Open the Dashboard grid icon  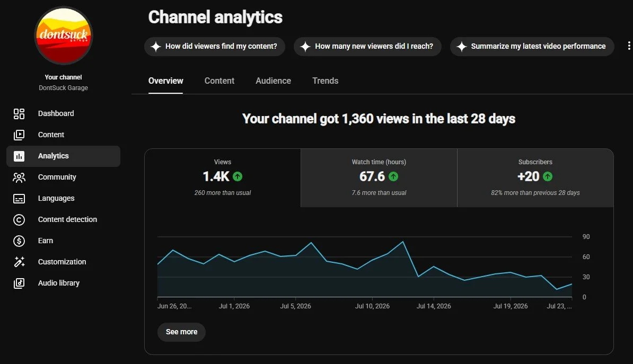[x=19, y=114]
